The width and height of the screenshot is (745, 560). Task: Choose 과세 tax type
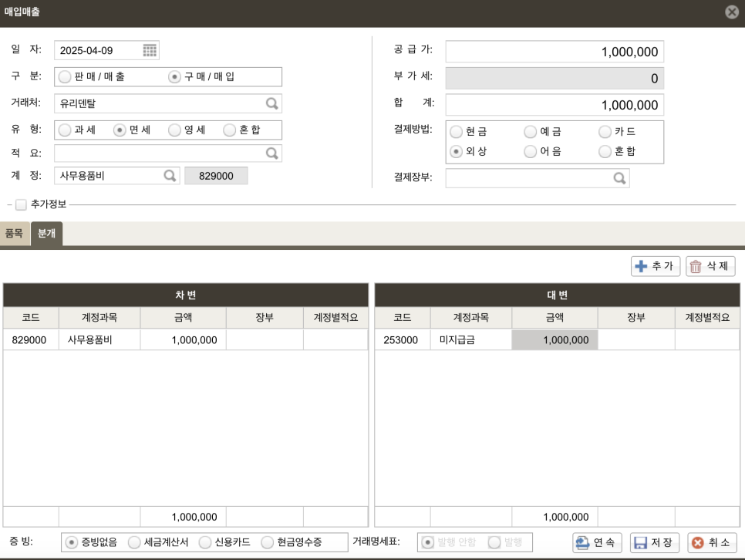point(65,130)
